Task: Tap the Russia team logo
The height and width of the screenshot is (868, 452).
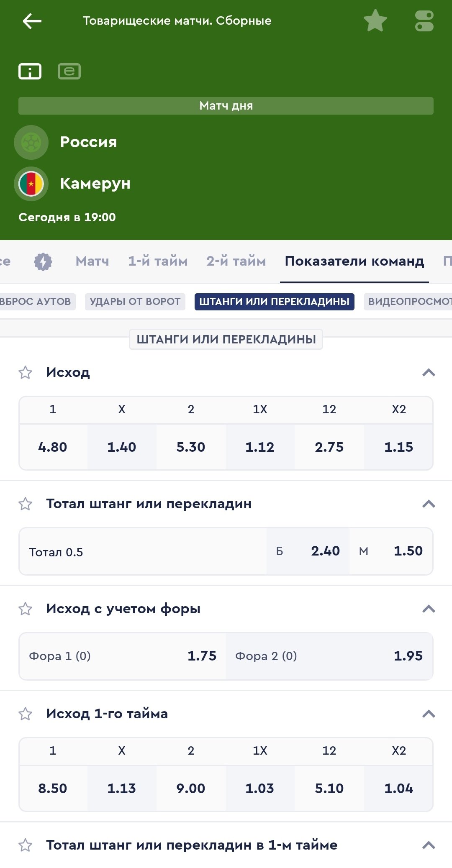Action: 31,142
